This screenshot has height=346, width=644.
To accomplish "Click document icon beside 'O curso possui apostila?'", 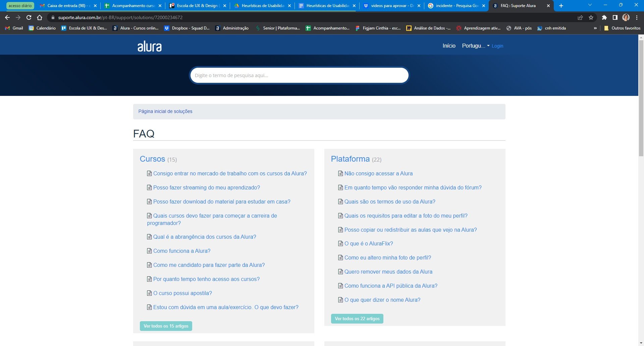I will (x=149, y=293).
